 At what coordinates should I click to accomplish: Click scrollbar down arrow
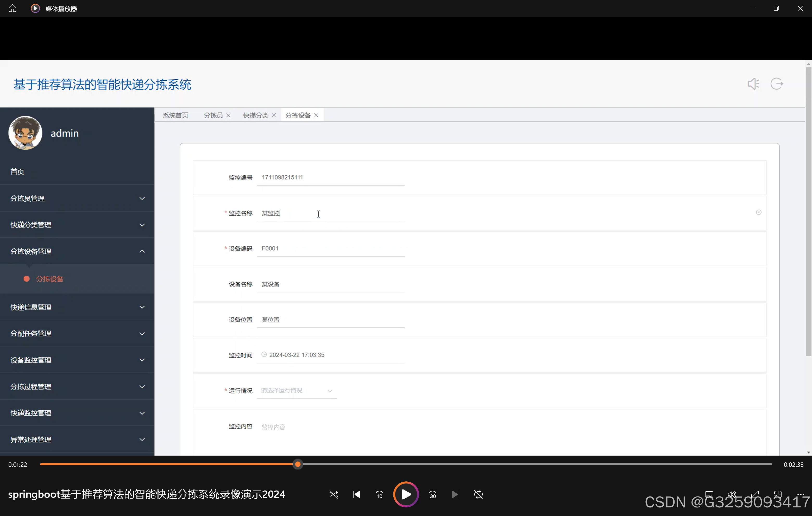808,453
